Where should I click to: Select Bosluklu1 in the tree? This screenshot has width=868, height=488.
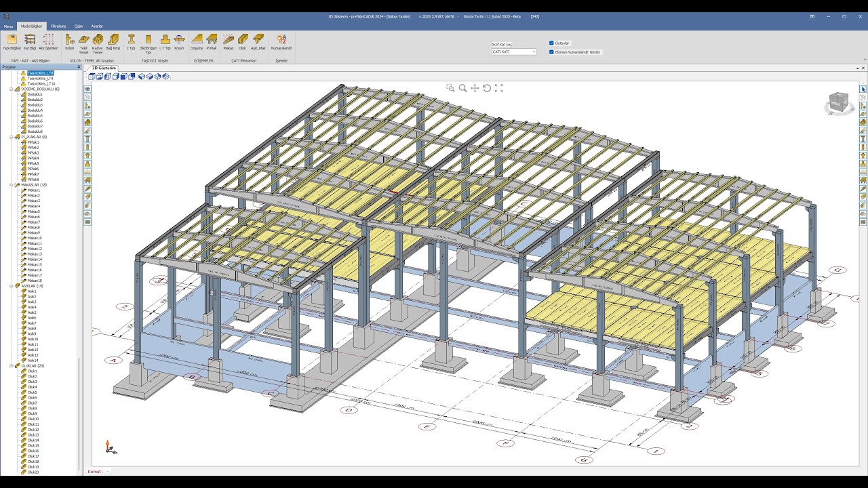(x=35, y=94)
